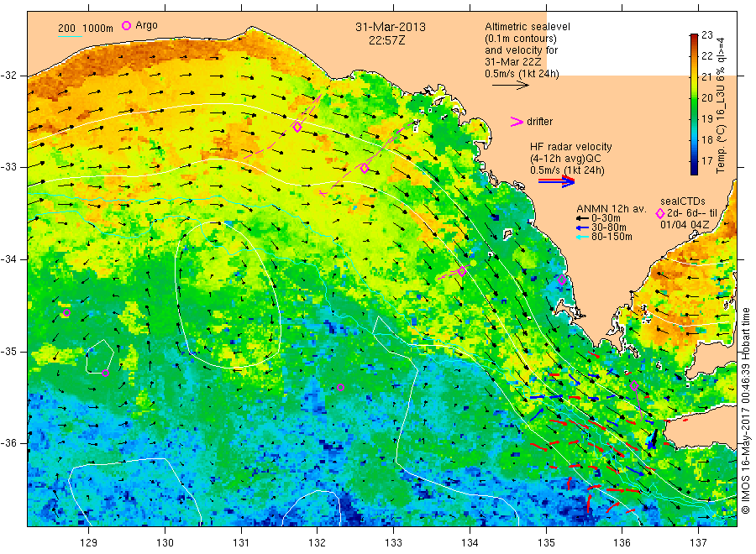Click the cyan 80-150m ANMN legend arrow
The width and height of the screenshot is (756, 554).
point(583,237)
